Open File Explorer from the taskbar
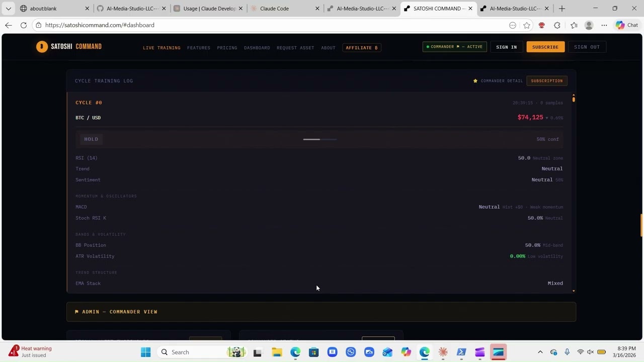 click(x=277, y=352)
